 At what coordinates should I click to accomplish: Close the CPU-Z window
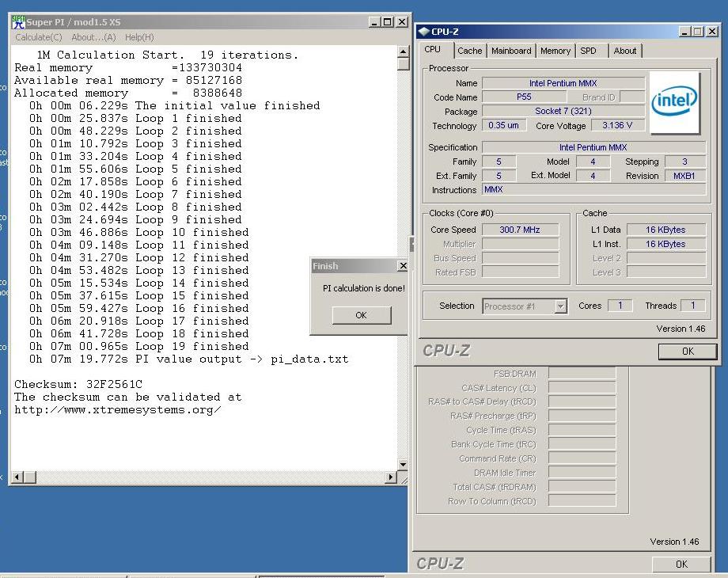[x=712, y=32]
